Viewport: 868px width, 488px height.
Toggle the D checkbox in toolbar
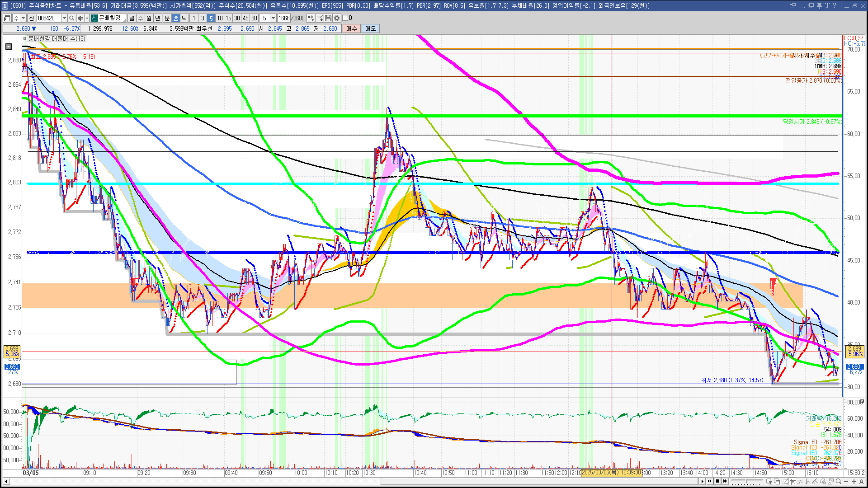[x=345, y=18]
